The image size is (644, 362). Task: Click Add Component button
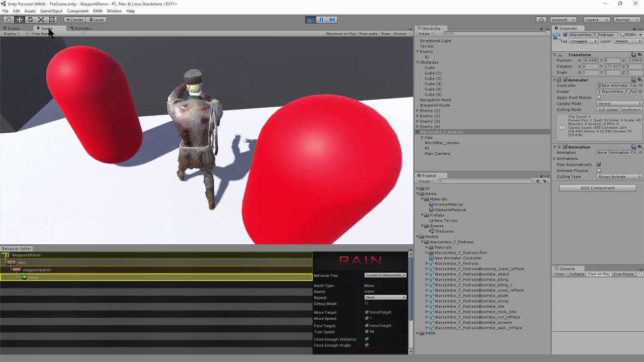598,188
